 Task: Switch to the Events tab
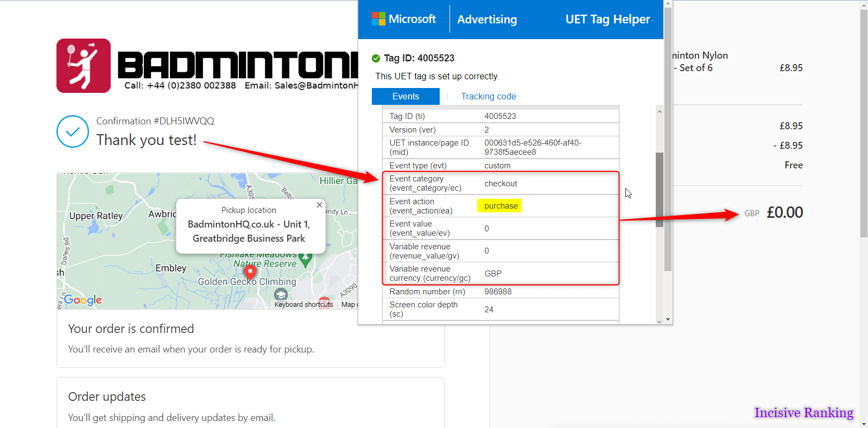click(x=406, y=96)
